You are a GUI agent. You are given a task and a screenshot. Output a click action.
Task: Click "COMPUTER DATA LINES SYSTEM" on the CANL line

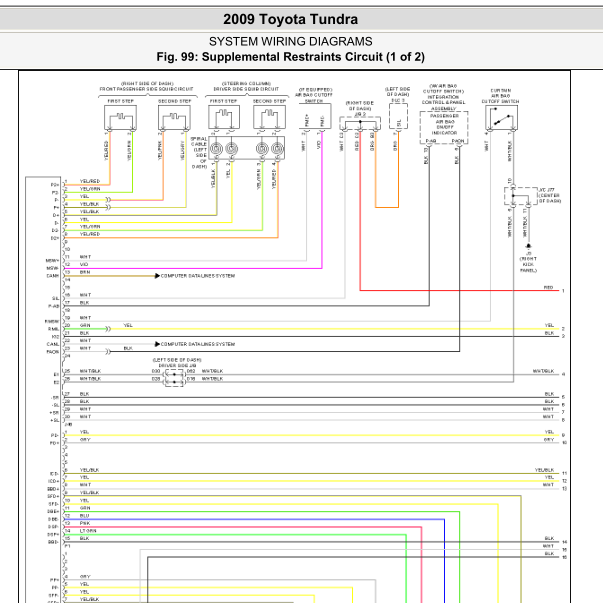tap(198, 344)
